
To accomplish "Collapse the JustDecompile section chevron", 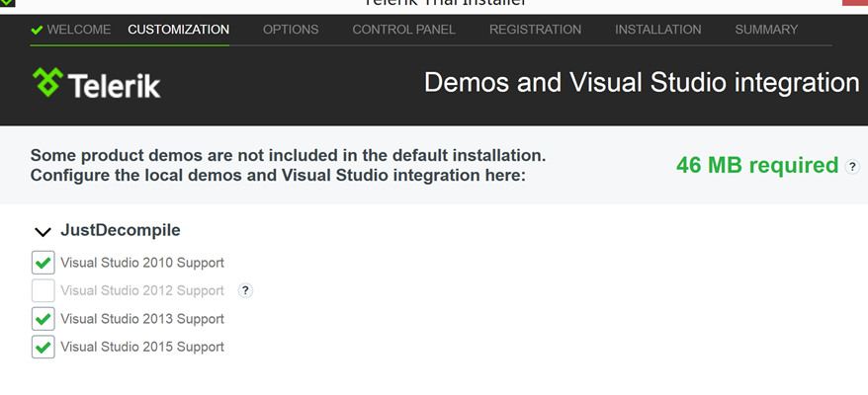I will (43, 232).
